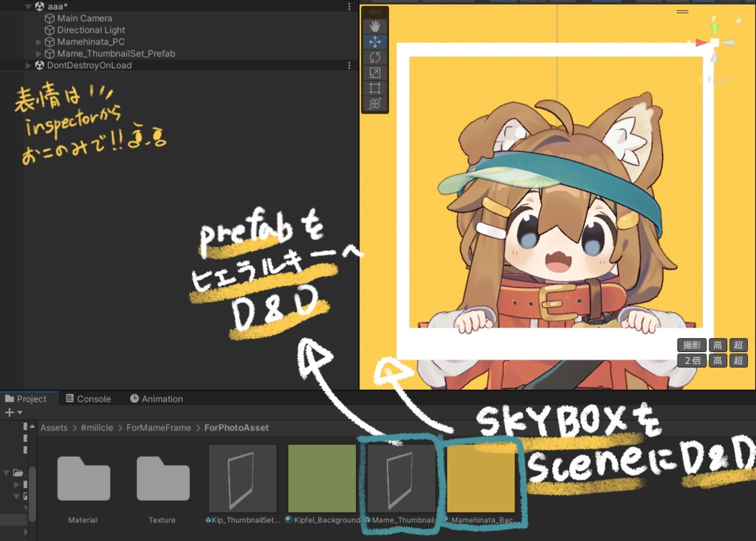Viewport: 756px width, 541px height.
Task: Toggle the scene gizmo rotation lock
Action: 738,20
